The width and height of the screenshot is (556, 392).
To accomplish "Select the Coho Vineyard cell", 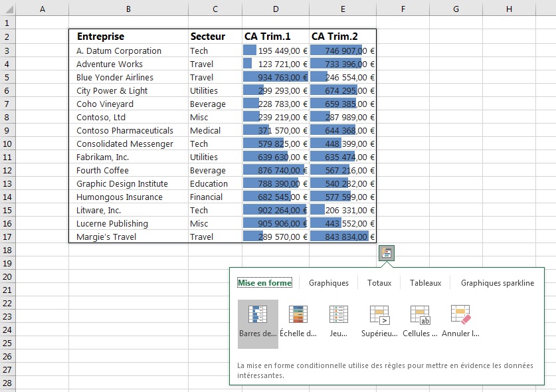I will click(128, 104).
